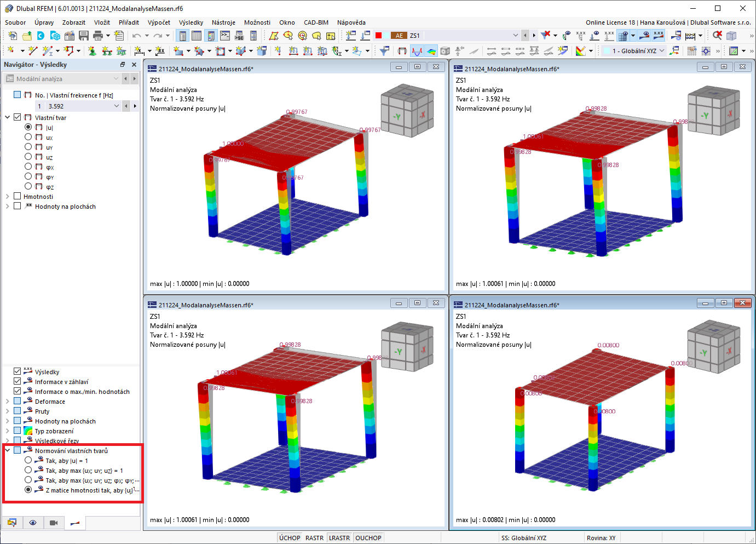
Task: Open the Výpočet menu
Action: pyautogui.click(x=159, y=22)
